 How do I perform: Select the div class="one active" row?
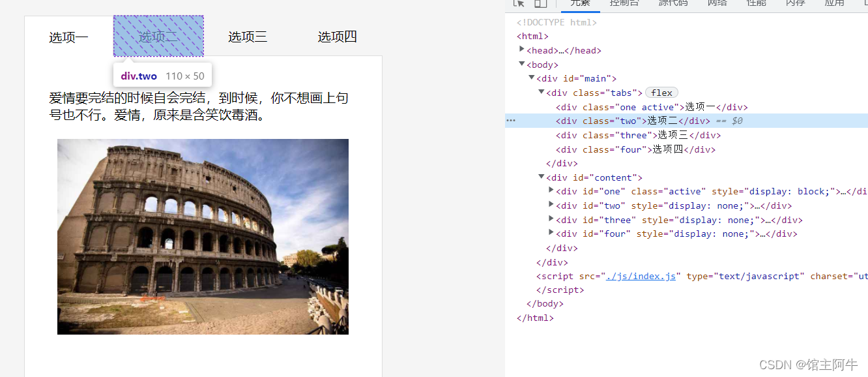pos(652,107)
